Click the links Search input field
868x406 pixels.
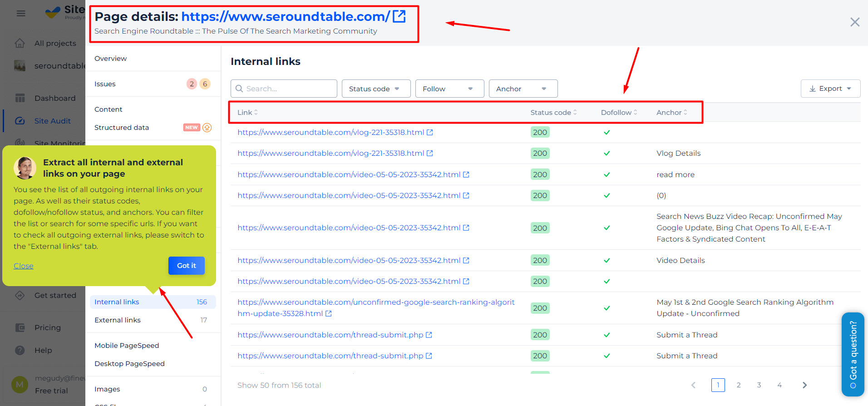[284, 89]
